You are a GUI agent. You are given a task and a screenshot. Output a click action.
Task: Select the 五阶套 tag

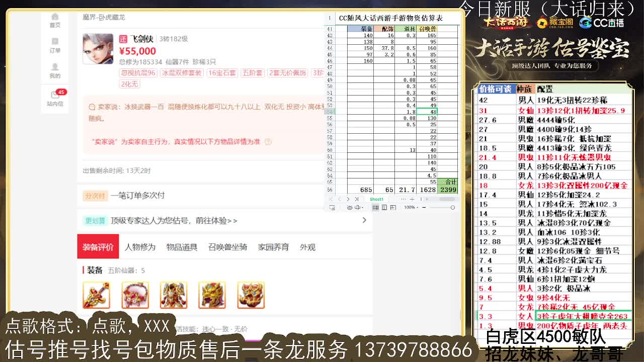253,73
